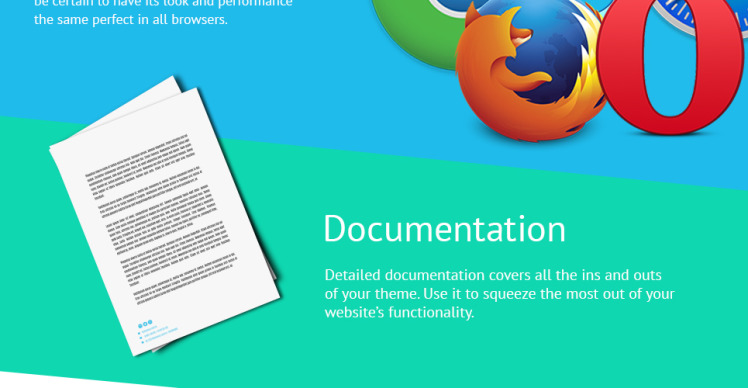Image resolution: width=748 pixels, height=388 pixels.
Task: Click the word 'squeeze' in the description
Action: pos(509,294)
